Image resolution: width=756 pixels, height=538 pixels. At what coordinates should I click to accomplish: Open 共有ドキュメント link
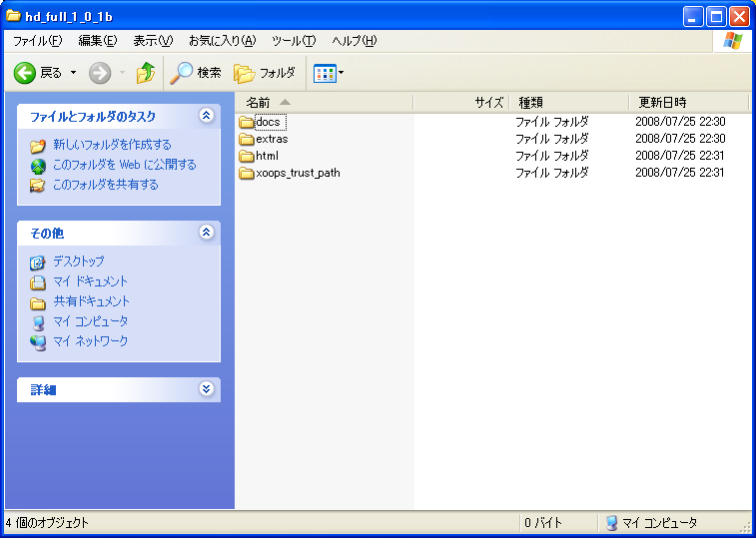[92, 301]
